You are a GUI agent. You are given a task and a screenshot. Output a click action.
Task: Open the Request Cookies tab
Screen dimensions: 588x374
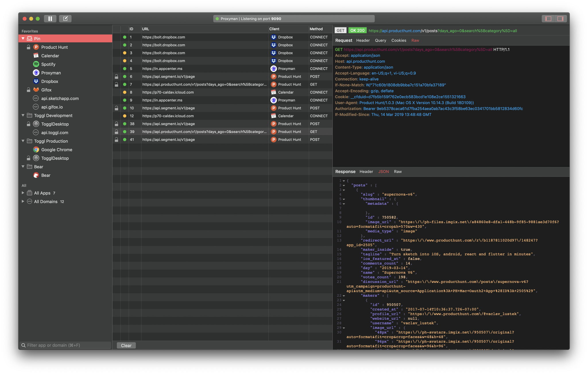point(399,41)
